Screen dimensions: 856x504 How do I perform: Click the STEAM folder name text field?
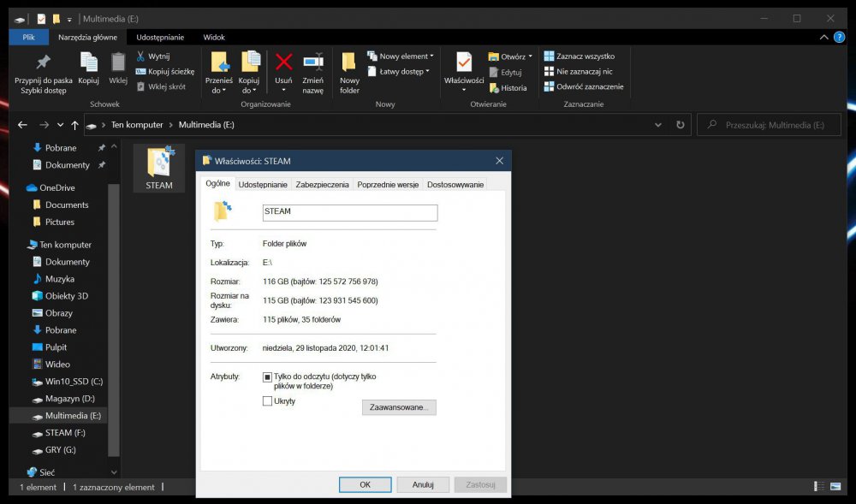coord(349,212)
